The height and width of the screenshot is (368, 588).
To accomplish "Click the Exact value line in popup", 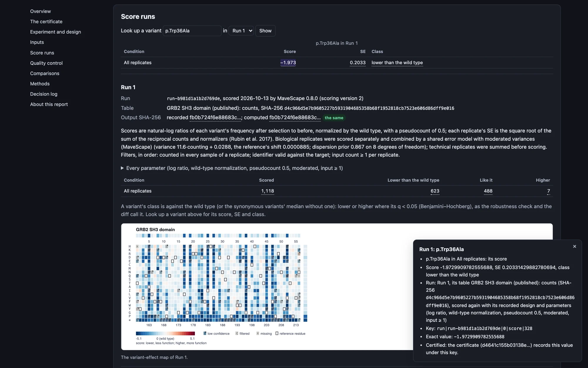I will click(x=465, y=336).
